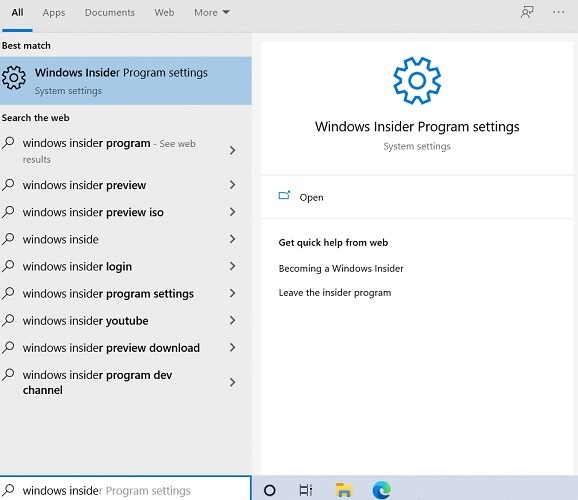The width and height of the screenshot is (578, 500).
Task: Click the gear icon beside Best match result
Action: 14,78
